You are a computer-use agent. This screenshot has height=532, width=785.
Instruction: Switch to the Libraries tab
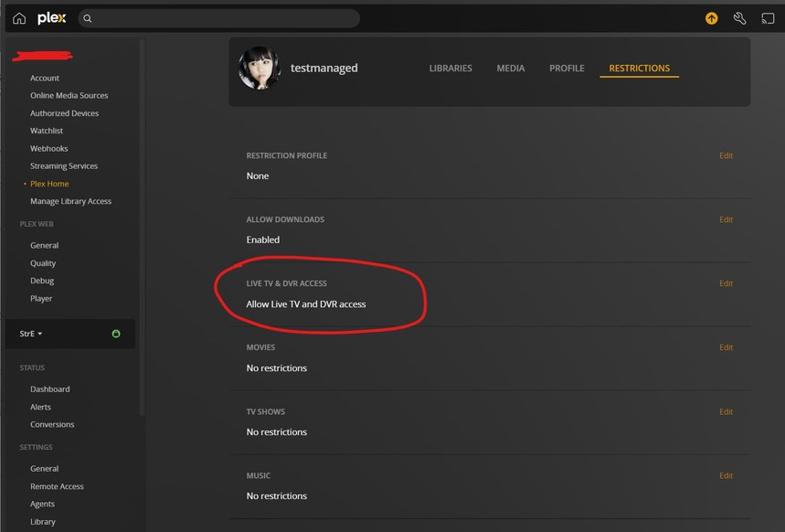(x=451, y=69)
